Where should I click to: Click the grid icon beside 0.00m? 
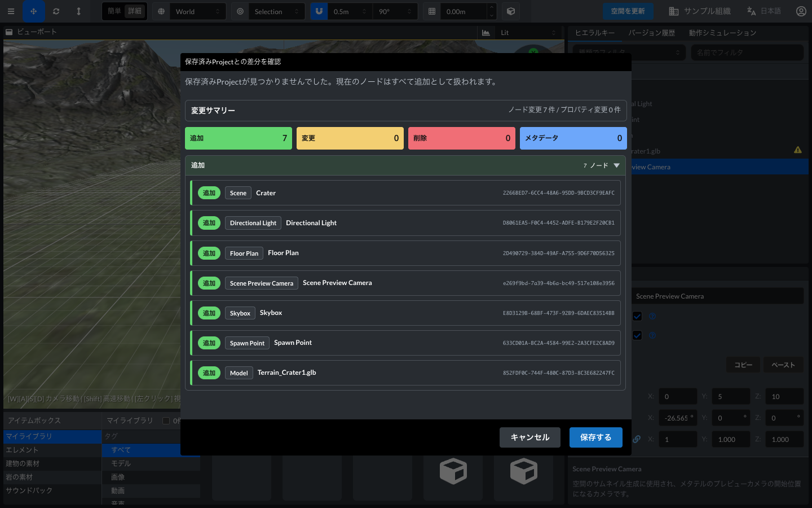pos(432,11)
